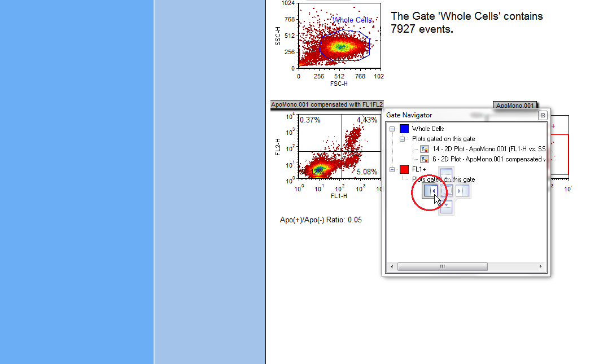Collapse the FL1+ gate node
Image resolution: width=612 pixels, height=364 pixels.
coord(392,169)
